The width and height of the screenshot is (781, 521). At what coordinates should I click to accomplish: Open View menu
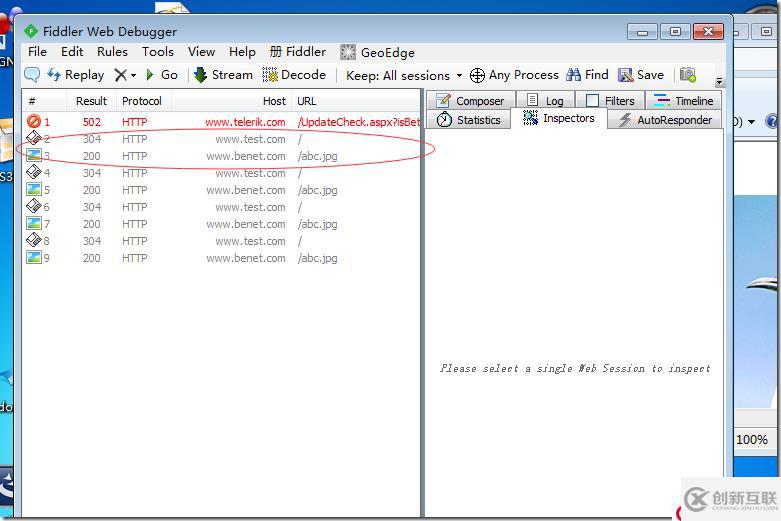click(201, 52)
